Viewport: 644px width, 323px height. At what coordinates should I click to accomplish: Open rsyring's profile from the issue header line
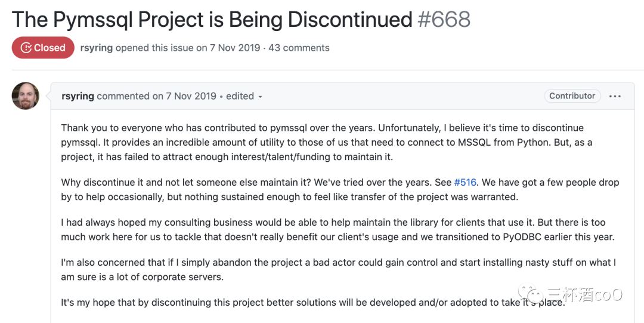(96, 48)
